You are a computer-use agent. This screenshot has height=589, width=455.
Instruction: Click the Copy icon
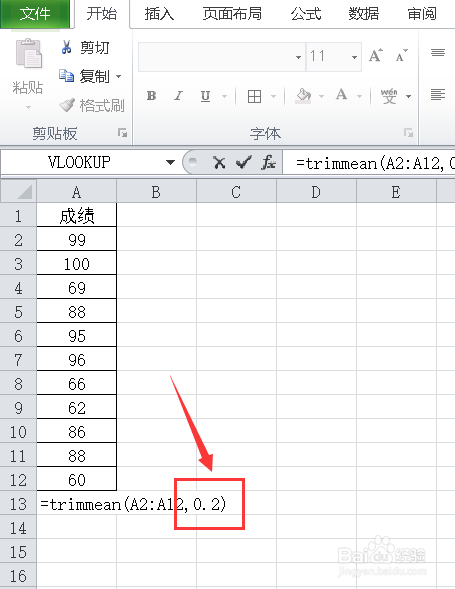[x=67, y=76]
